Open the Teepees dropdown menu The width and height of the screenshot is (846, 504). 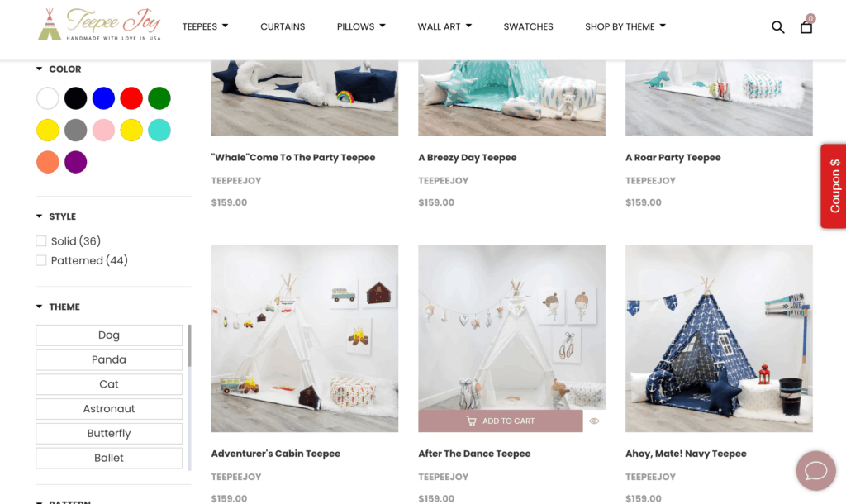[x=205, y=26]
